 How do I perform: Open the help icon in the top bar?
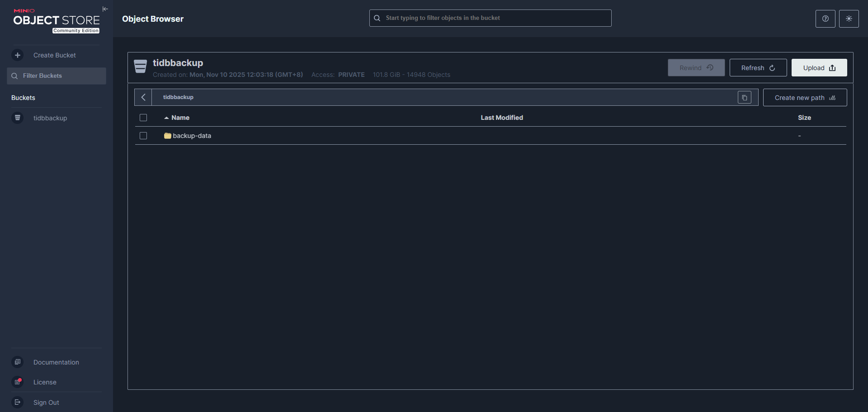click(826, 19)
